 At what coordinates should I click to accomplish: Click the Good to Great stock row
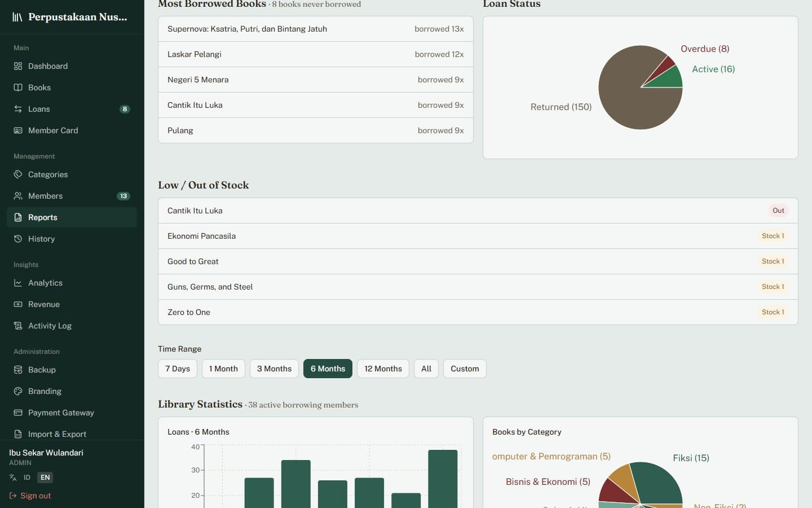(x=478, y=261)
